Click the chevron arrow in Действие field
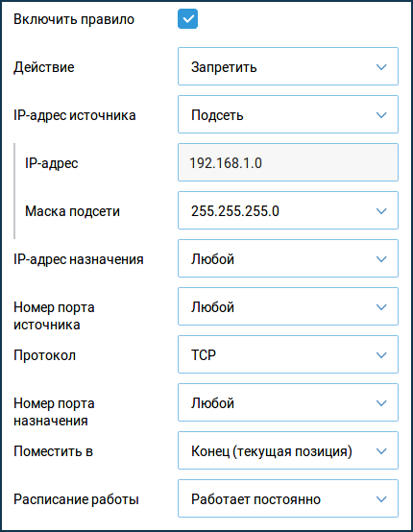 point(381,67)
